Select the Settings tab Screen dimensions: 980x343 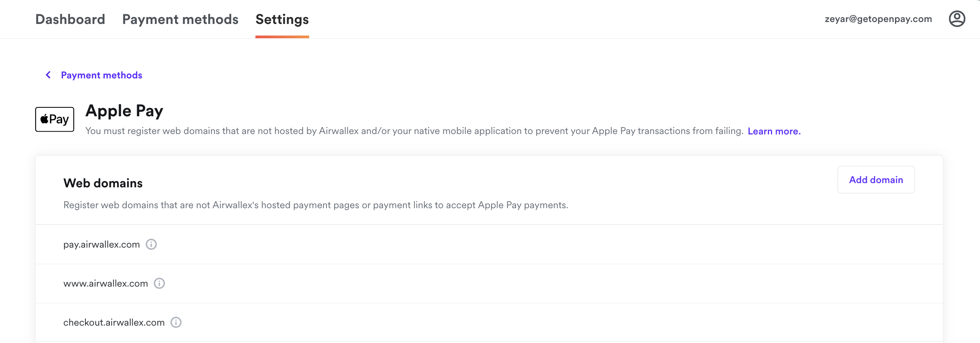tap(282, 19)
